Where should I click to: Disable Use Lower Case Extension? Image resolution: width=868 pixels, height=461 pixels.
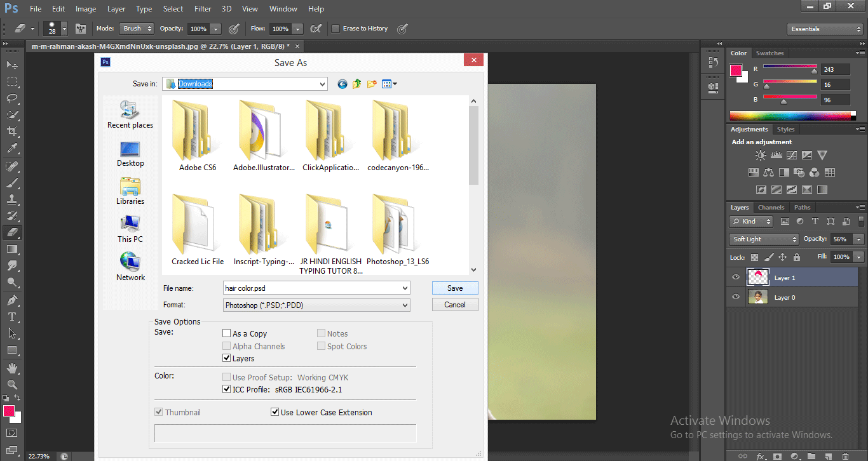[275, 411]
